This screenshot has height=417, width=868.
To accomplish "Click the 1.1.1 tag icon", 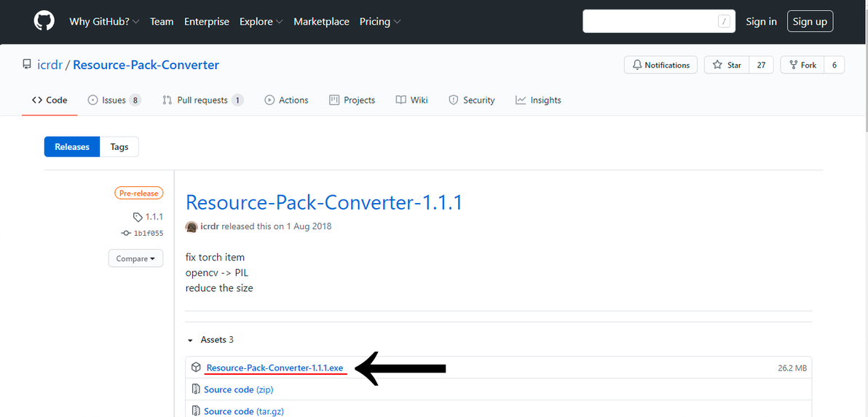I will coord(138,217).
